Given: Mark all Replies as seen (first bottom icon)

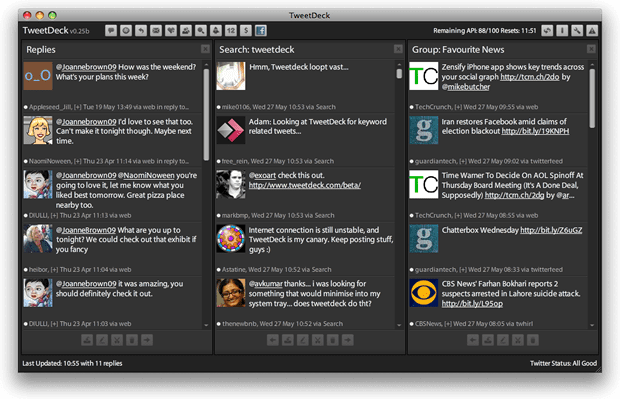Looking at the screenshot, I should point(87,340).
